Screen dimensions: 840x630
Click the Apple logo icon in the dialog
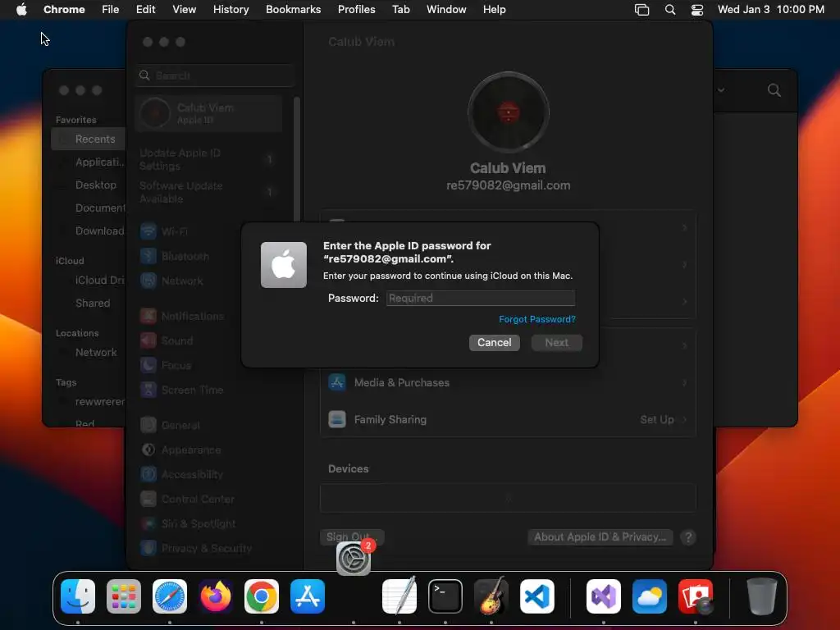click(283, 265)
